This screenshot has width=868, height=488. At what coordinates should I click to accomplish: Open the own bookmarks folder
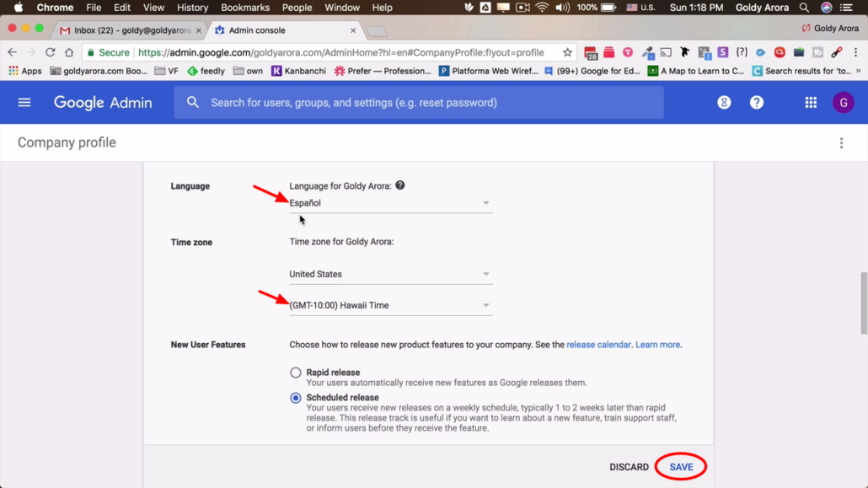tap(248, 71)
